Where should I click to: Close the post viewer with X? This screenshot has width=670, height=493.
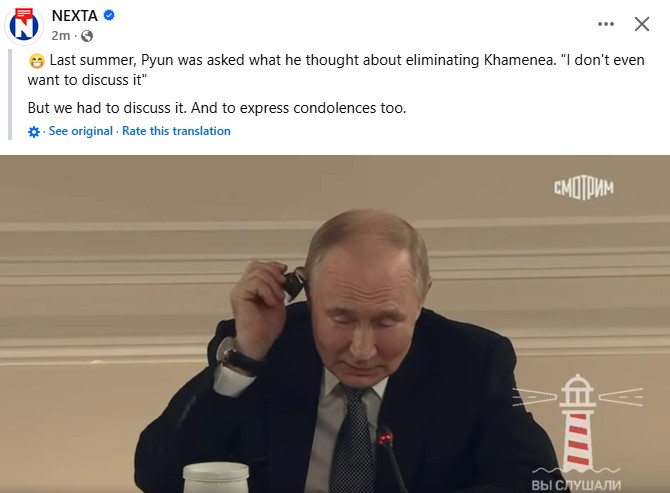click(642, 24)
